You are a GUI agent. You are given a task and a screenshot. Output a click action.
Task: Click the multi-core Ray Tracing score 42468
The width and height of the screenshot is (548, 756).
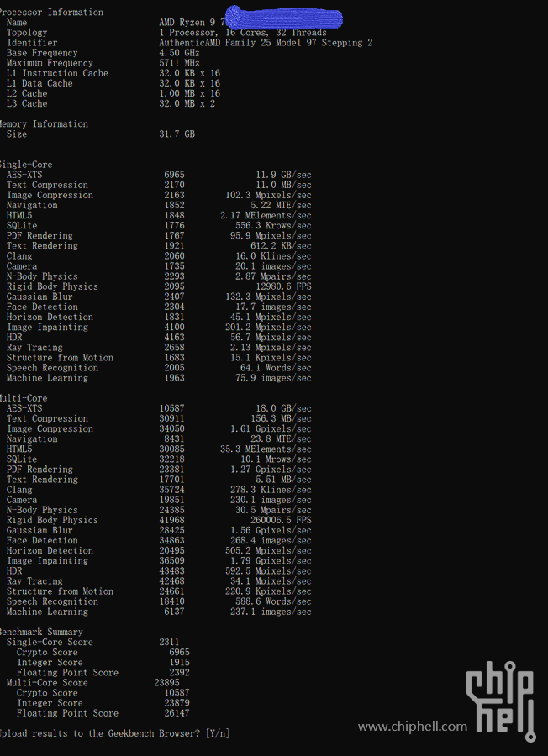pyautogui.click(x=171, y=581)
